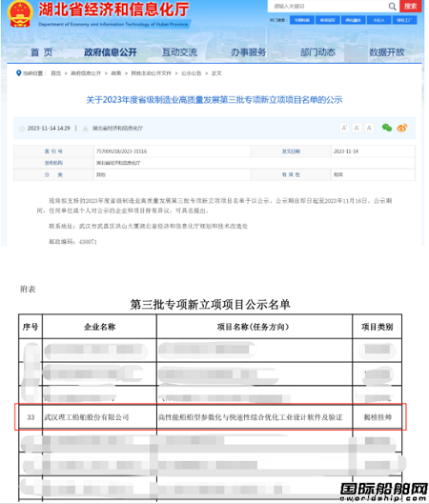This screenshot has width=429, height=504.
Task: Click the table title 第三批专项新立项项目公示名单
Action: [x=211, y=304]
